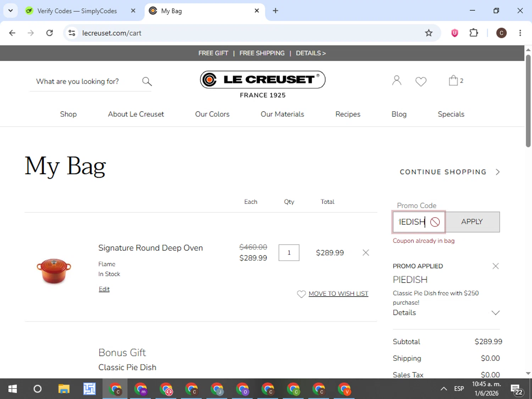The height and width of the screenshot is (399, 532).
Task: Click the heart icon beside Move to Wish List
Action: [301, 294]
